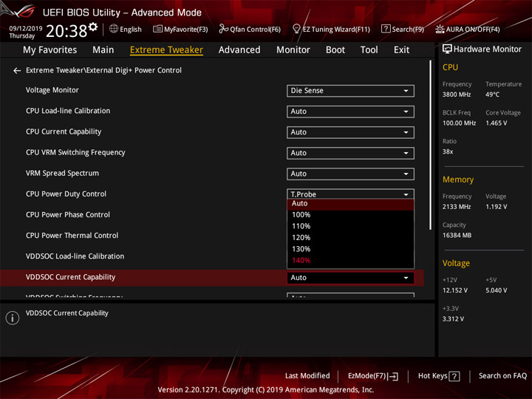Screen dimensions: 532x399
Task: Click the MyFavorite list icon
Action: (x=157, y=29)
